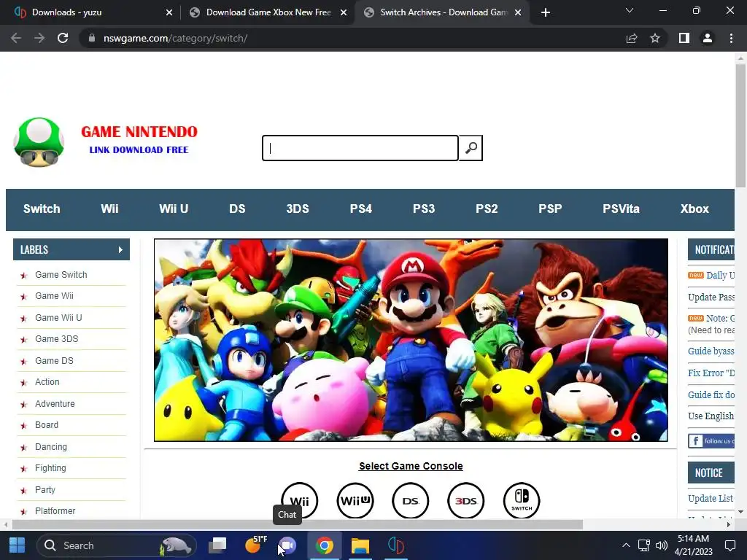The height and width of the screenshot is (560, 747).
Task: Click the share page icon in address bar
Action: 632,38
